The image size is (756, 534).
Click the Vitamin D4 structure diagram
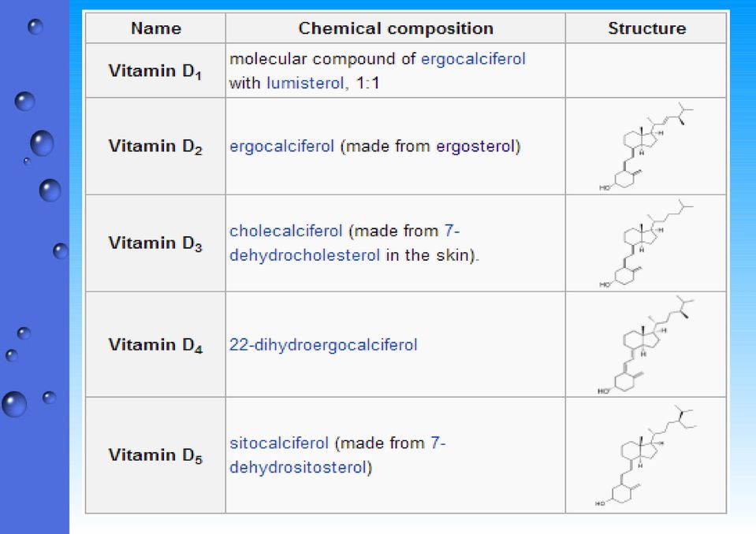(x=646, y=345)
